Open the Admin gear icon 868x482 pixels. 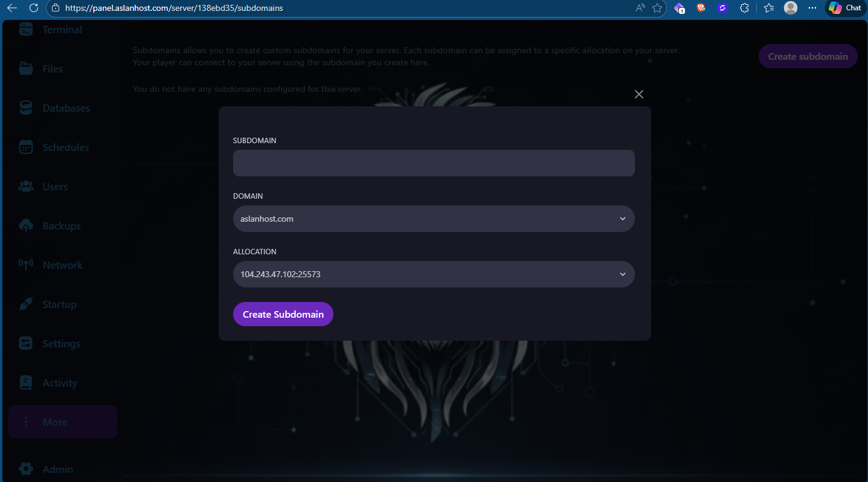tap(26, 469)
